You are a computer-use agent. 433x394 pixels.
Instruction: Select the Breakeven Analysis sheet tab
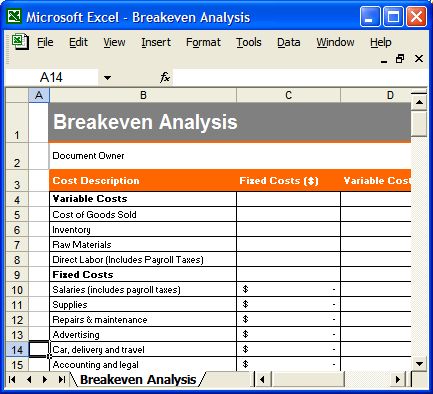138,379
